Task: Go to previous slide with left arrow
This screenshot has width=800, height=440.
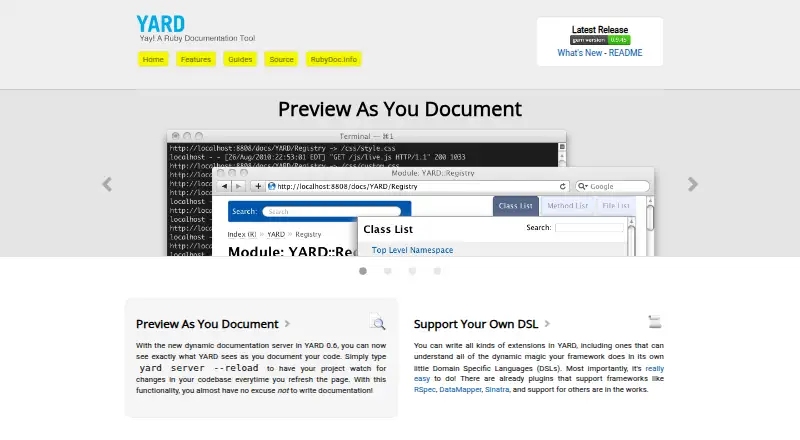Action: 107,184
